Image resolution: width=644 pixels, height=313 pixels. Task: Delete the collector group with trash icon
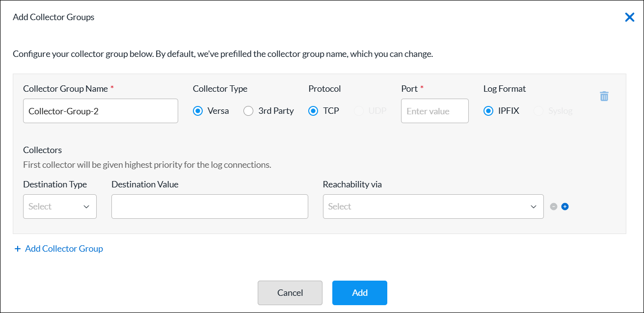tap(604, 96)
